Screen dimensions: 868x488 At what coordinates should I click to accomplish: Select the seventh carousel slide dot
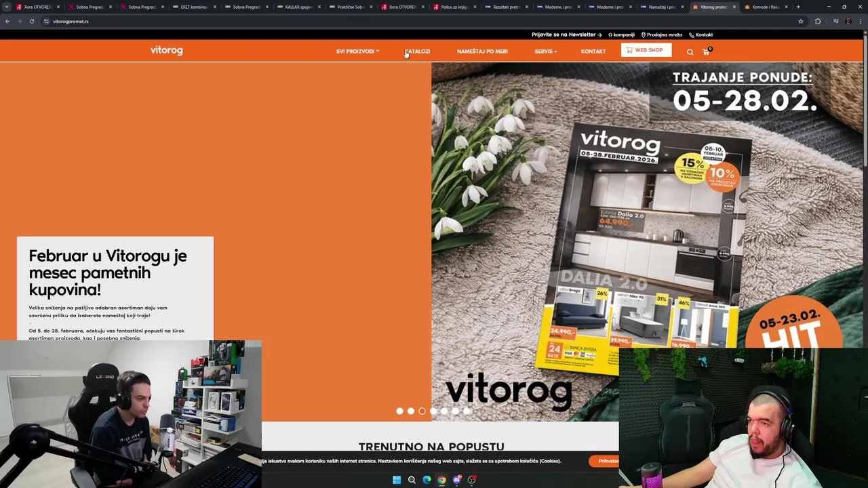[x=467, y=411]
